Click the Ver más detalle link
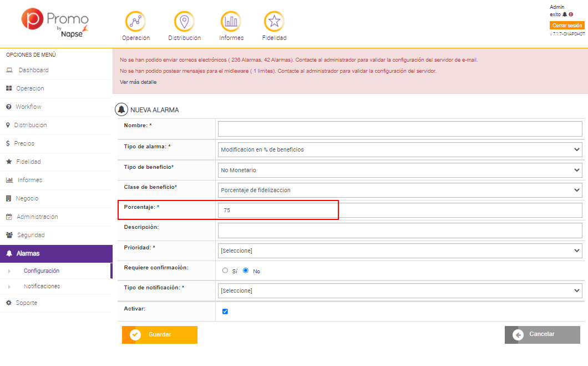The image size is (588, 366). coord(138,82)
